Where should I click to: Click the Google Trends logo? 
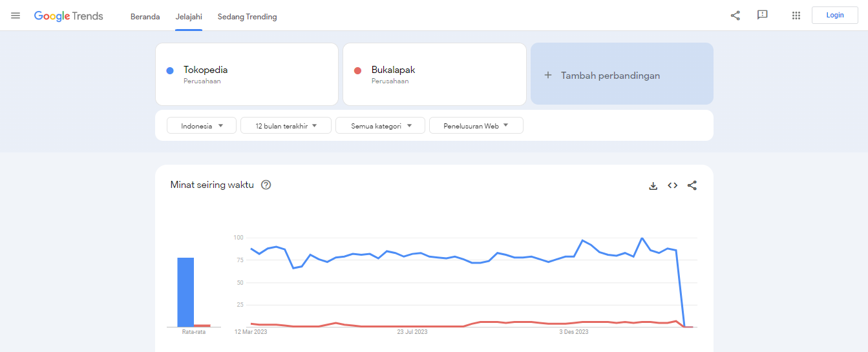point(69,16)
